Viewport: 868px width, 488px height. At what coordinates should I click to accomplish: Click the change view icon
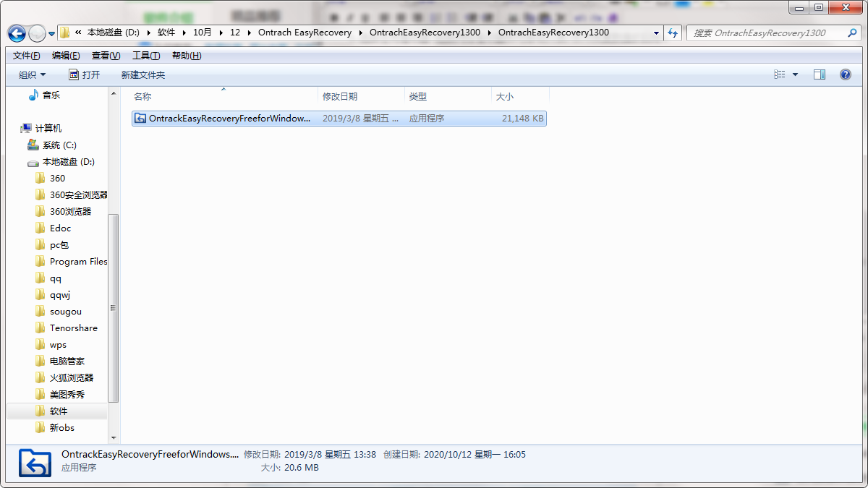click(x=780, y=74)
